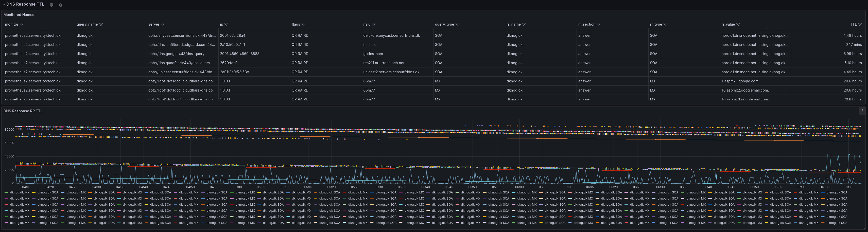The width and height of the screenshot is (868, 232).
Task: Sort table by rr_name column header
Action: pyautogui.click(x=513, y=25)
